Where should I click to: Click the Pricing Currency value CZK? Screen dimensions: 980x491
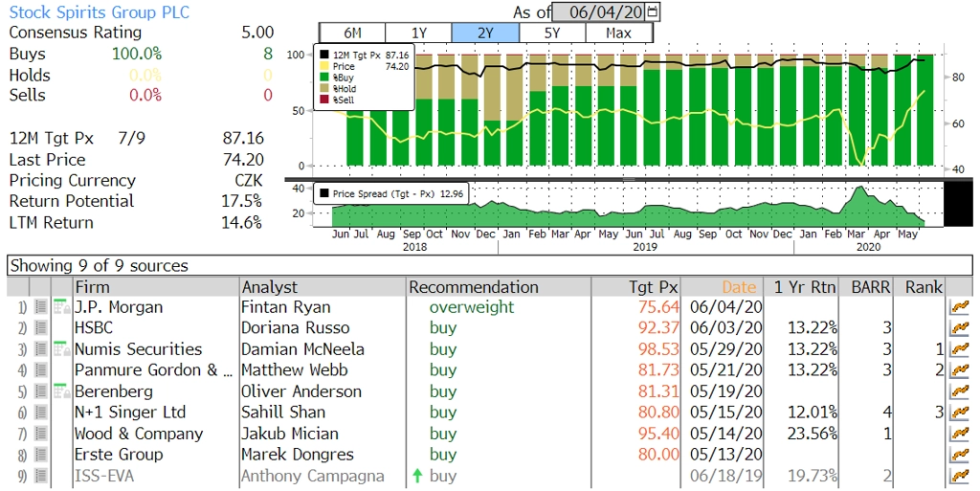249,181
